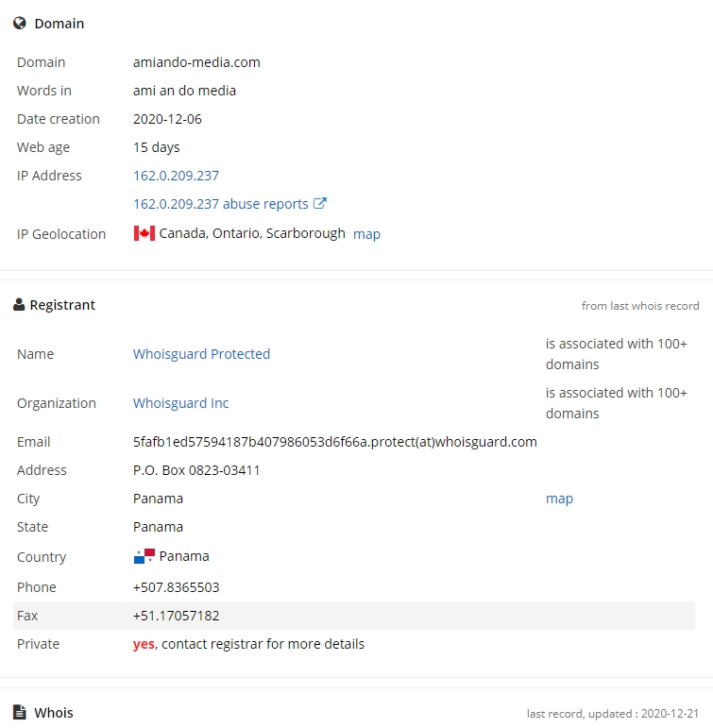Open map link next to Scarborough geolocation

[366, 234]
